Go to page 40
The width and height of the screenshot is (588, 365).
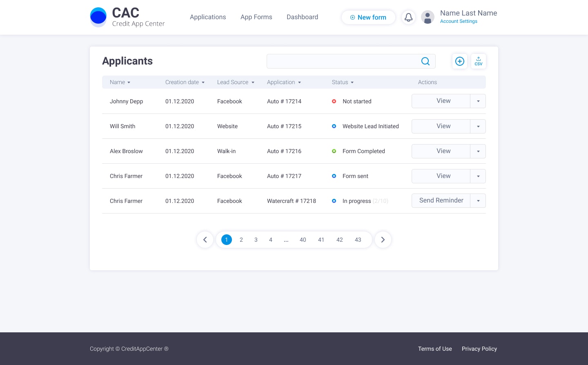pyautogui.click(x=303, y=240)
